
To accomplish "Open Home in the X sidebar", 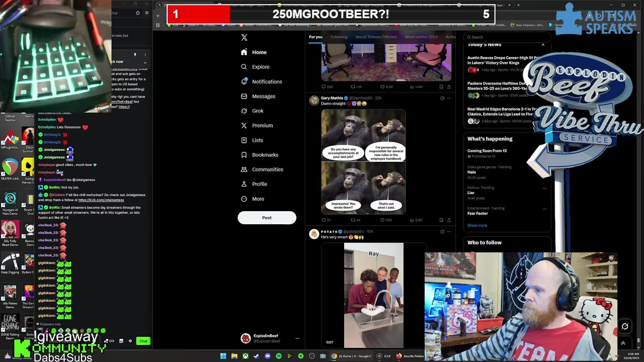I will click(254, 52).
